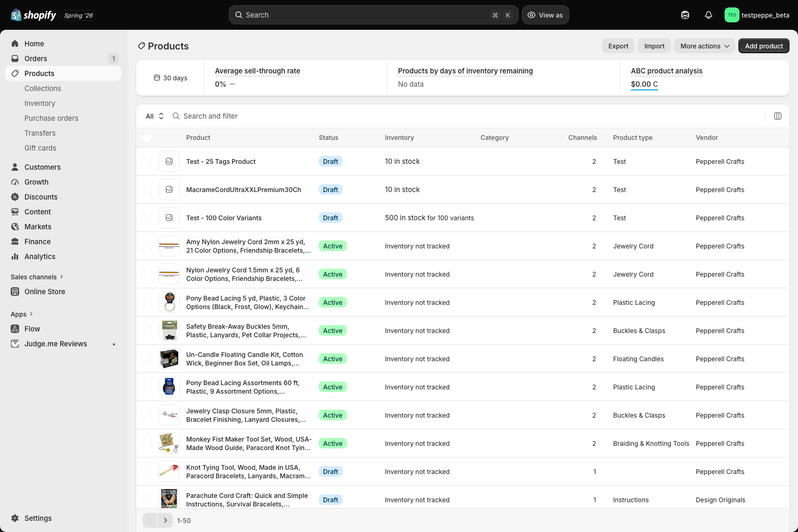
Task: Click the Inventory column header
Action: click(399, 137)
